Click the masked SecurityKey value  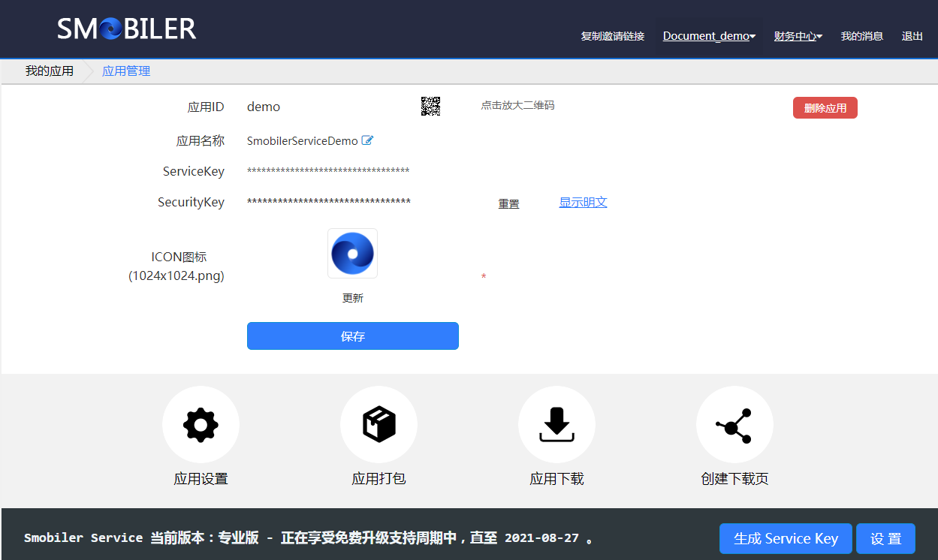click(x=329, y=202)
